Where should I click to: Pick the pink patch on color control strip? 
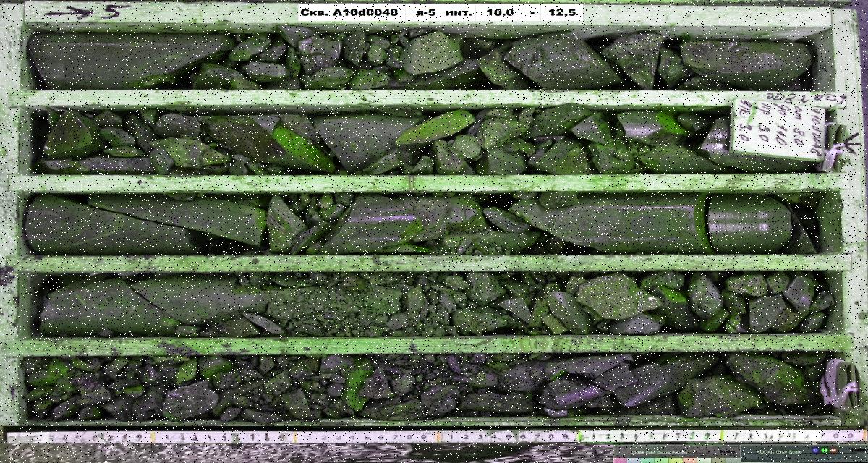tap(620, 460)
